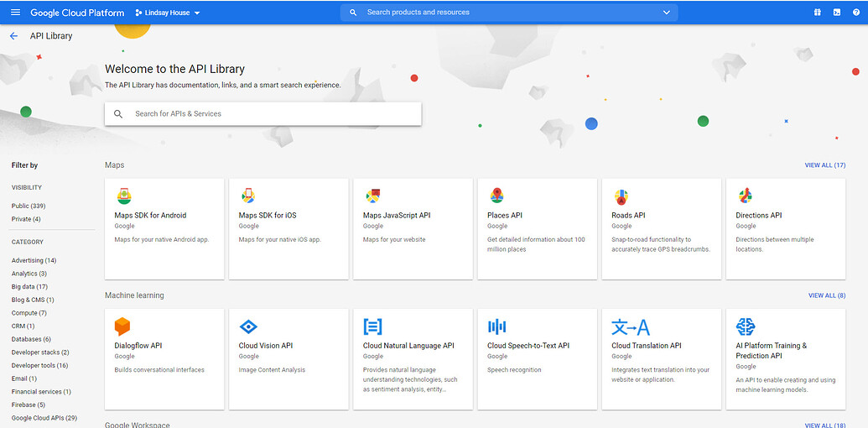Click the Search products and resources field
868x428 pixels.
pyautogui.click(x=509, y=13)
